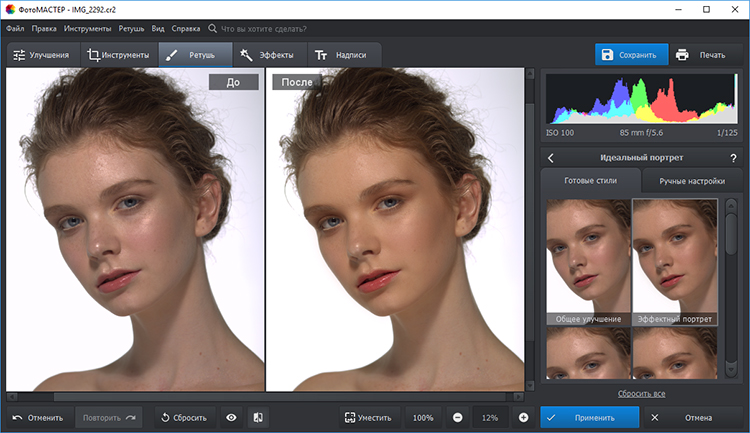Click the help question mark icon
Viewport: 750px width, 433px height.
(x=733, y=158)
